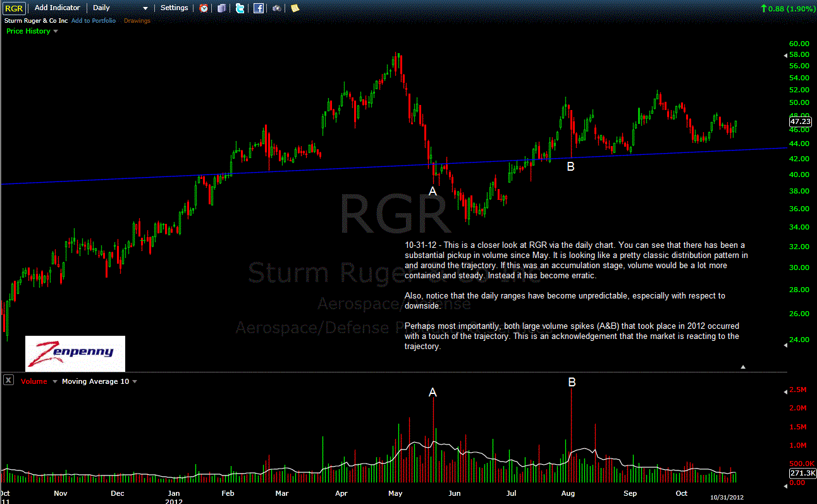This screenshot has width=817, height=504.
Task: Share chart via Twitter icon
Action: click(x=240, y=8)
